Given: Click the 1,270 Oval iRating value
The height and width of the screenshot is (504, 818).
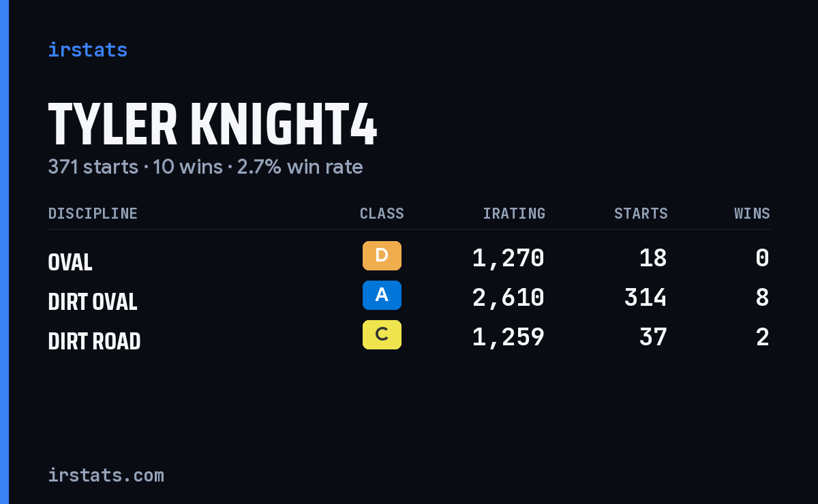Looking at the screenshot, I should pyautogui.click(x=509, y=258).
